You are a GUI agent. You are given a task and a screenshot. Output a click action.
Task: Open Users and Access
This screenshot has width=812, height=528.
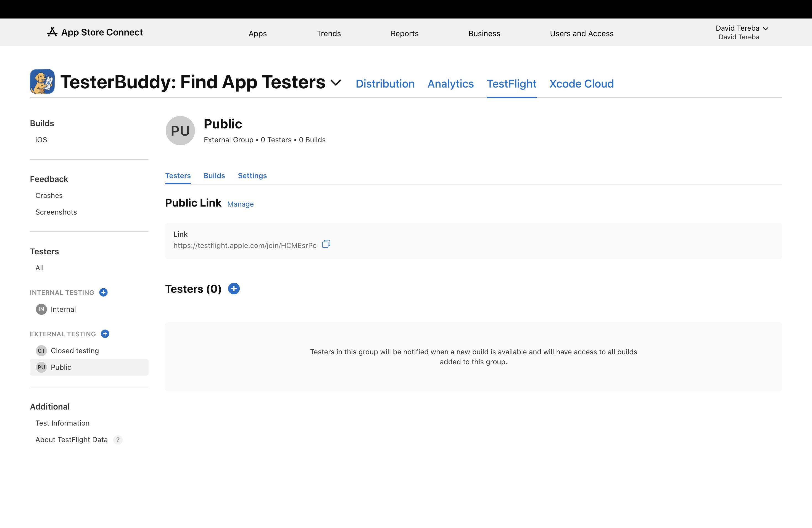point(582,33)
